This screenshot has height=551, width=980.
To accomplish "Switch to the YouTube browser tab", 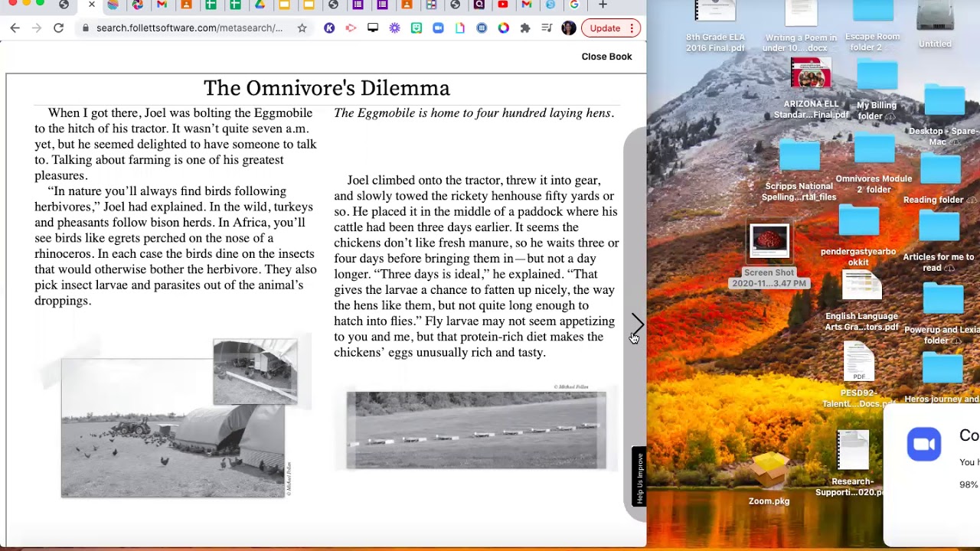I will [x=502, y=5].
